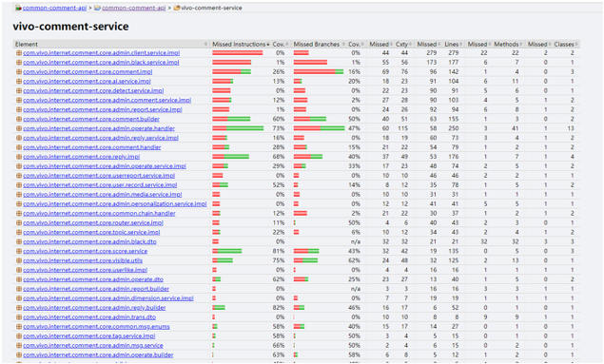The width and height of the screenshot is (604, 364).
Task: Click package icon beside core.comment.builder
Action: [18, 119]
